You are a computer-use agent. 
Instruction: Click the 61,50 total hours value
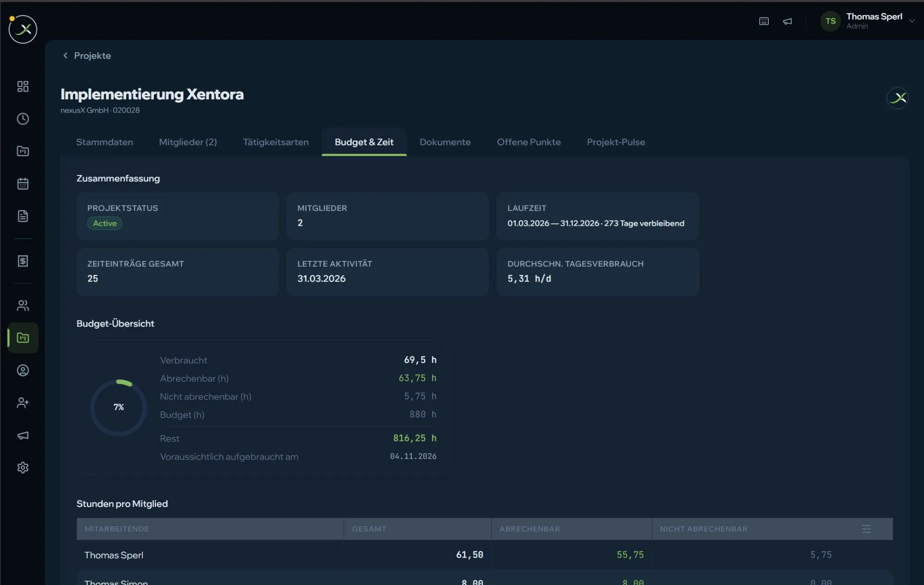pos(469,555)
